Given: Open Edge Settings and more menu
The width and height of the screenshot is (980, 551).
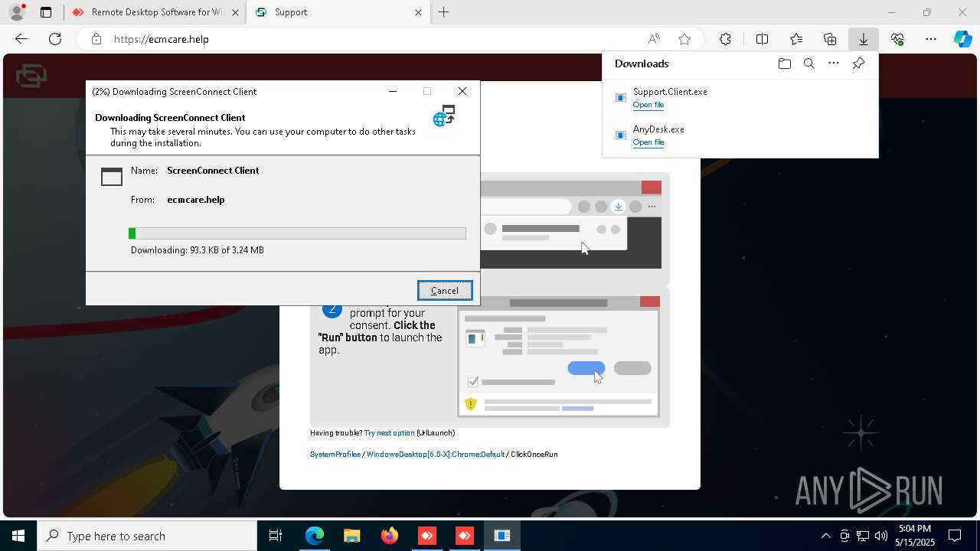Looking at the screenshot, I should (931, 39).
